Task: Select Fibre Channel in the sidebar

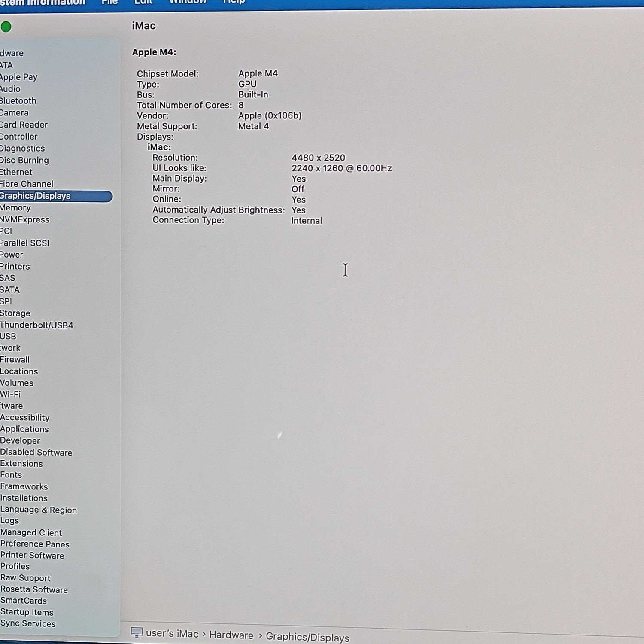Action: [27, 184]
